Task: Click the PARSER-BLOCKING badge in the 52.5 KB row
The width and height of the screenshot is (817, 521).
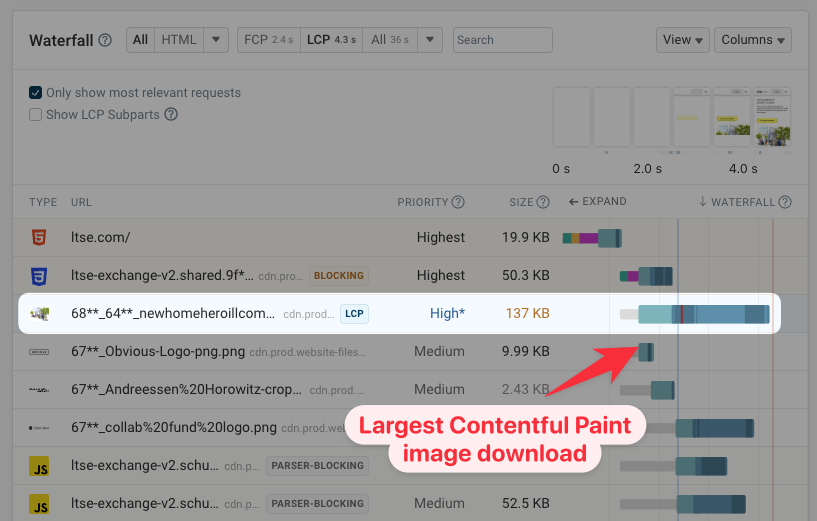Action: pyautogui.click(x=317, y=504)
